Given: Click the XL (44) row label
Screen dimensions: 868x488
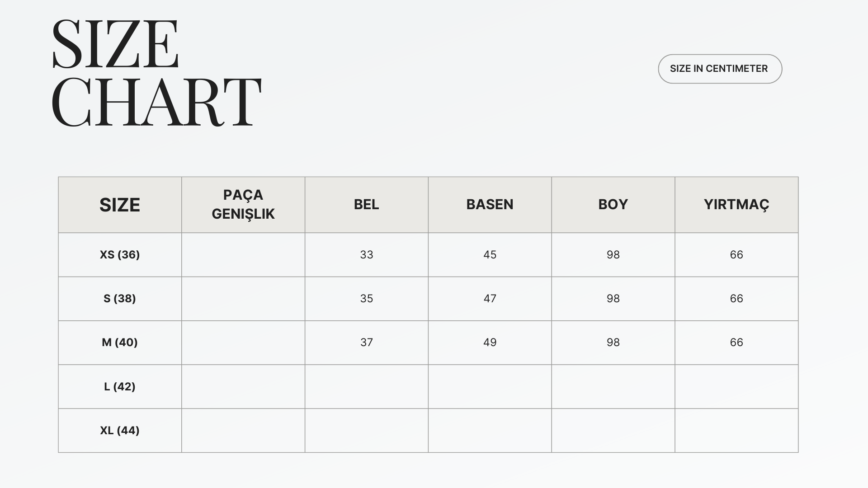Looking at the screenshot, I should [120, 431].
